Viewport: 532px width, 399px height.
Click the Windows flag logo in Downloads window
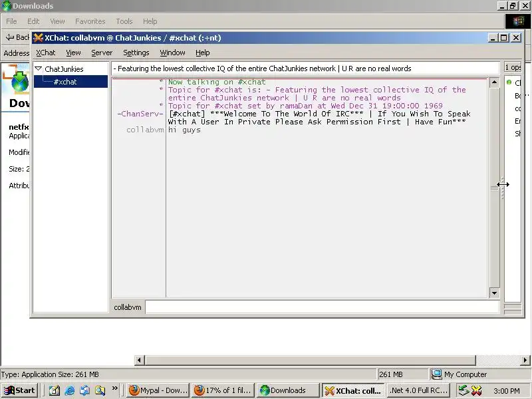coord(518,21)
